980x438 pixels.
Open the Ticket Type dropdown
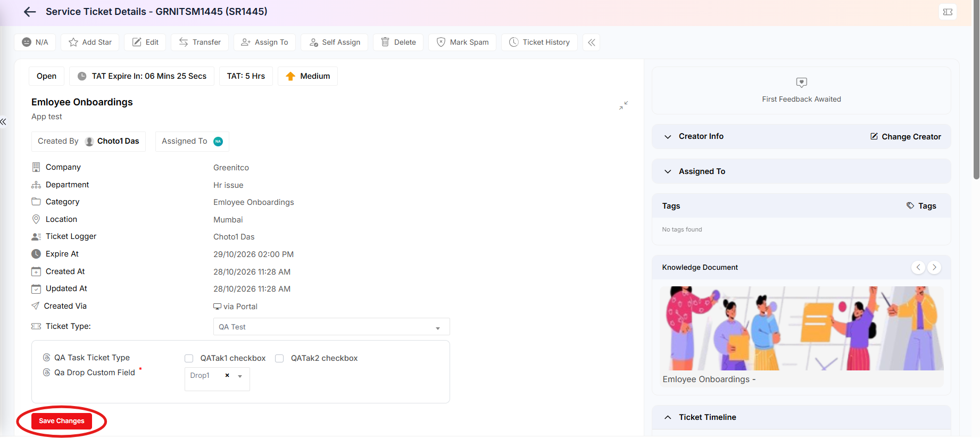331,327
